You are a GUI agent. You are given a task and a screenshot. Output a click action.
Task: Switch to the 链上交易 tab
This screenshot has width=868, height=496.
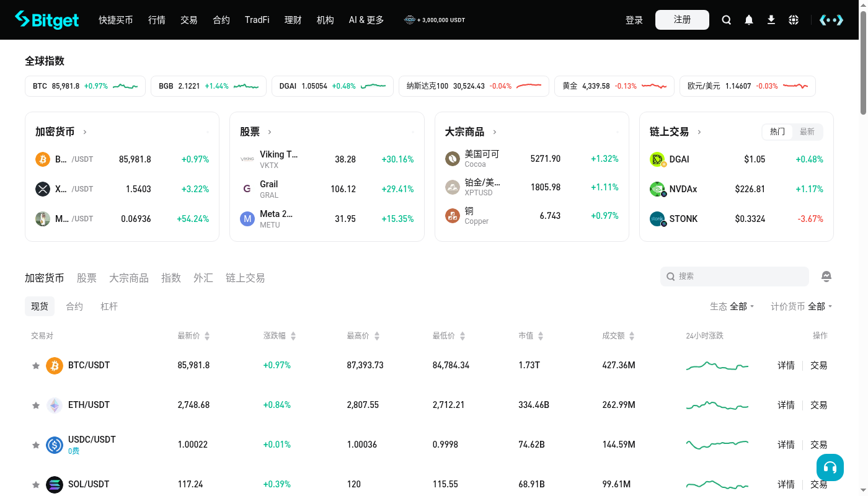click(x=246, y=278)
